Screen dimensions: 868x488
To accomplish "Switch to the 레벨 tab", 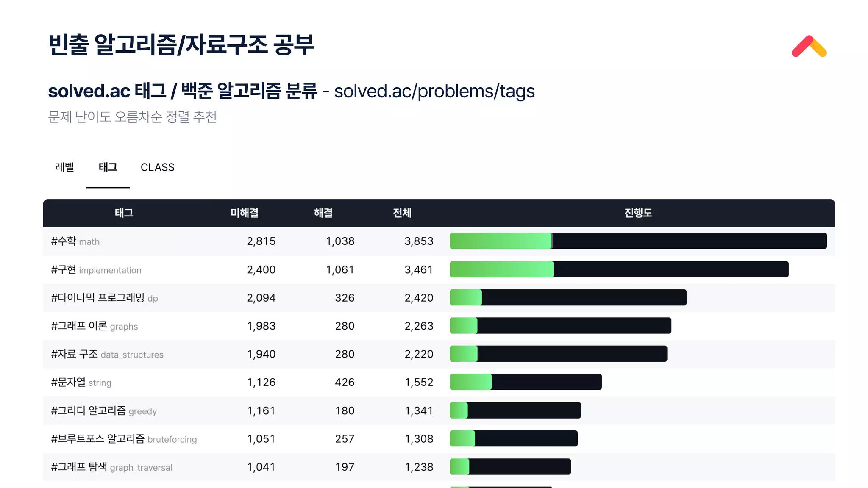I will point(65,167).
